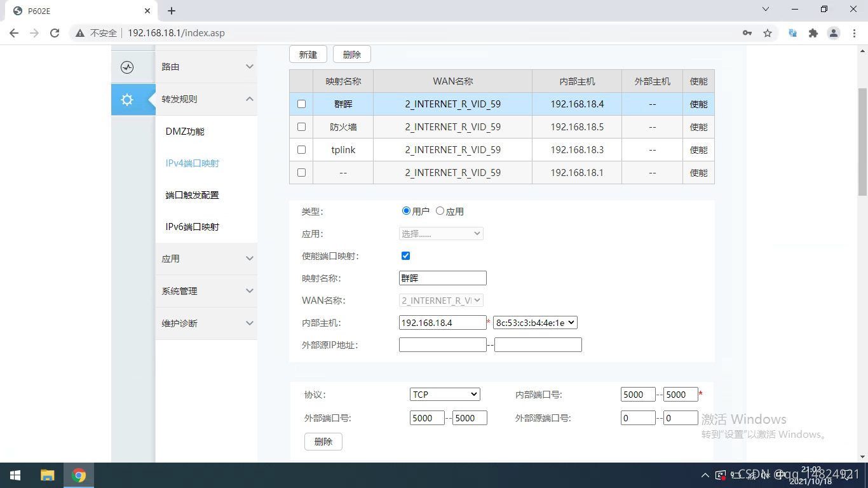Open 端口触发配置 page
The width and height of the screenshot is (868, 488).
click(x=193, y=195)
